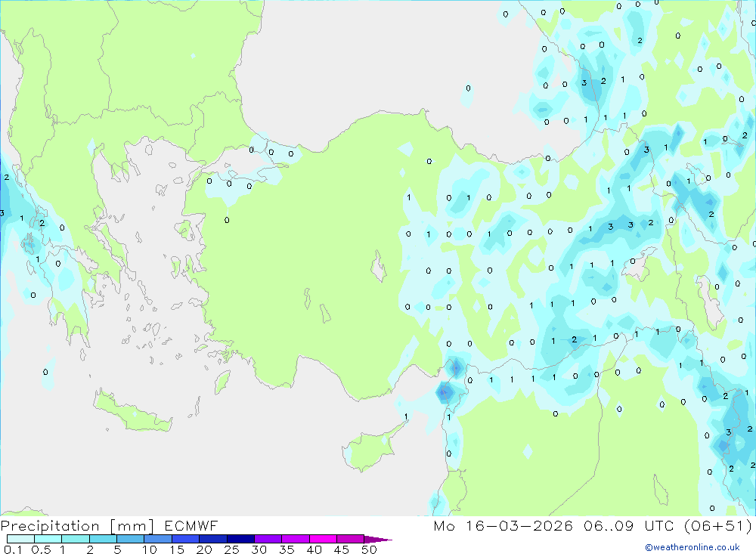Open the weatheronline.co.uk copyright link

tap(692, 547)
